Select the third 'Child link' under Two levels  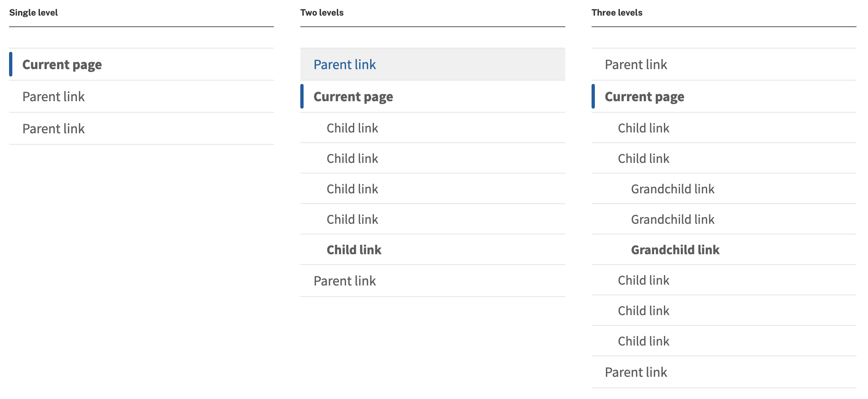point(352,189)
